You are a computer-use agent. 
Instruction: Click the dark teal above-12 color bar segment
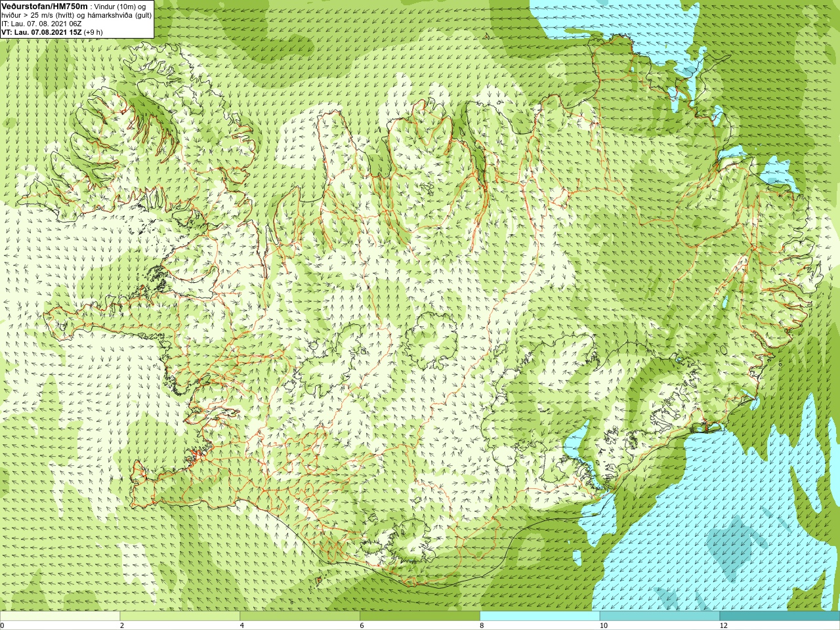coord(780,616)
